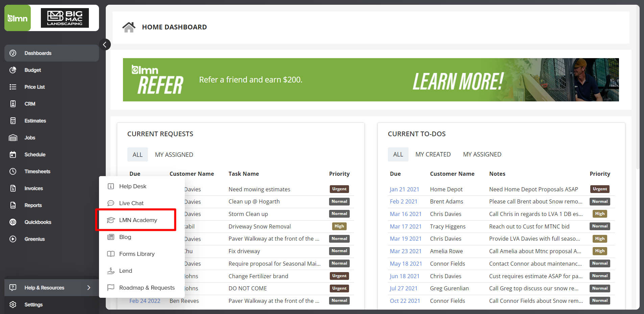The image size is (644, 314).
Task: Switch to My Created tab in To-Dos
Action: (x=433, y=154)
